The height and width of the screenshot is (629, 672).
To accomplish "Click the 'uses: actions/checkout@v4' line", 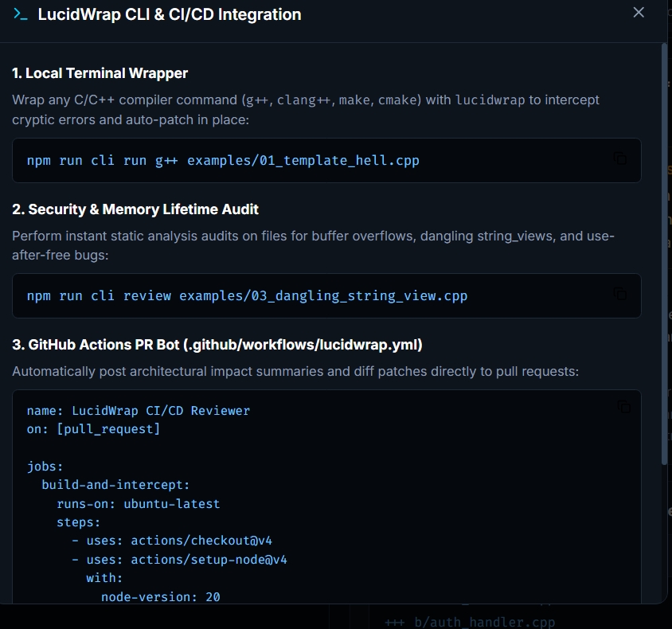I will point(171,541).
